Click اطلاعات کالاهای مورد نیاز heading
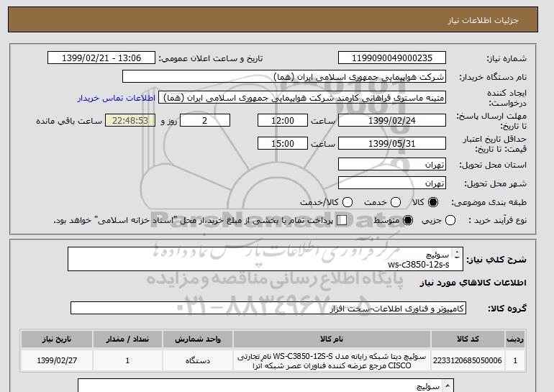Screen dimensions: 554x392 pos(473,283)
